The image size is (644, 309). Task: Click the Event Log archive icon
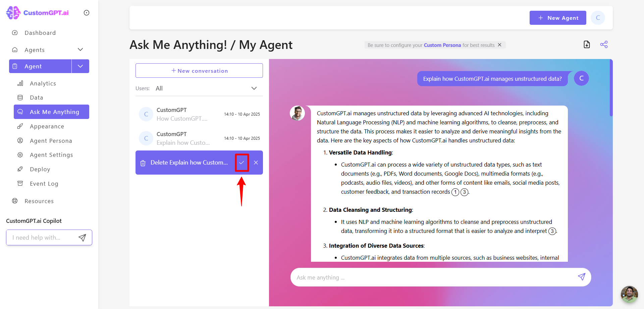pos(20,183)
